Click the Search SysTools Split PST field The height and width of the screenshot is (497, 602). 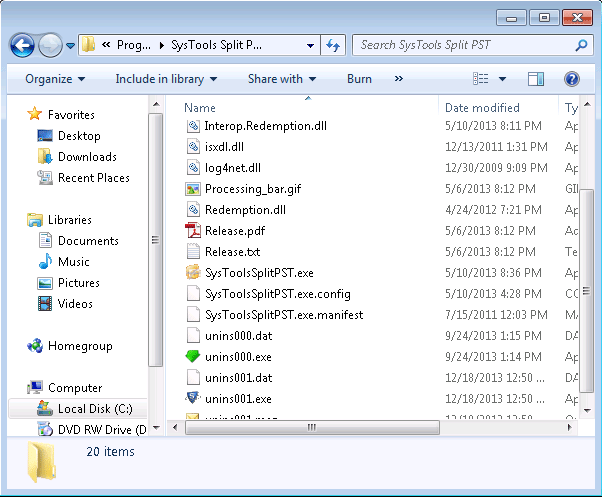pos(473,45)
